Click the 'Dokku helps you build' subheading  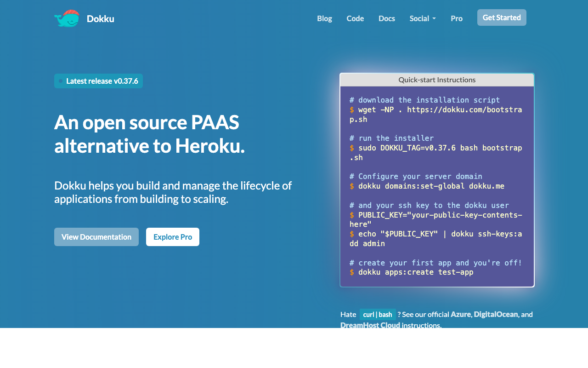pos(173,192)
